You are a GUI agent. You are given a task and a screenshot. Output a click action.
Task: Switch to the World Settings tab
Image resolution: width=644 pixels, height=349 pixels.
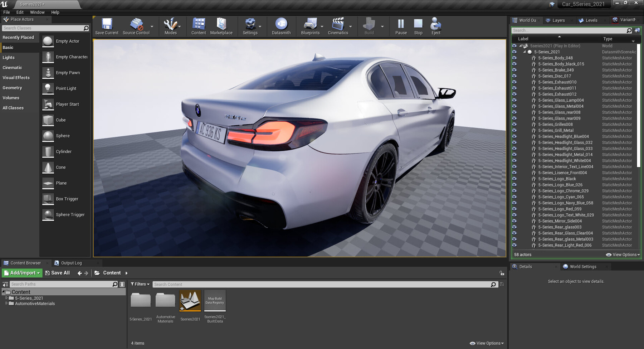[583, 267]
